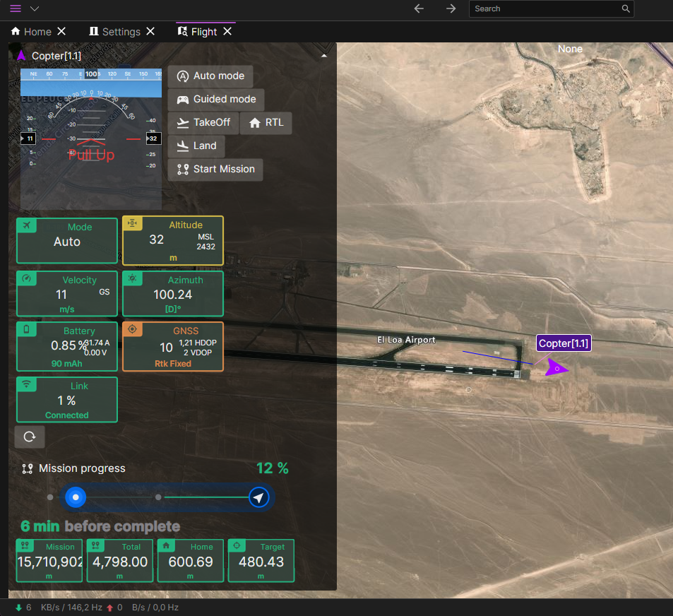Click the hamburger menu icon
673x616 pixels.
[x=16, y=8]
